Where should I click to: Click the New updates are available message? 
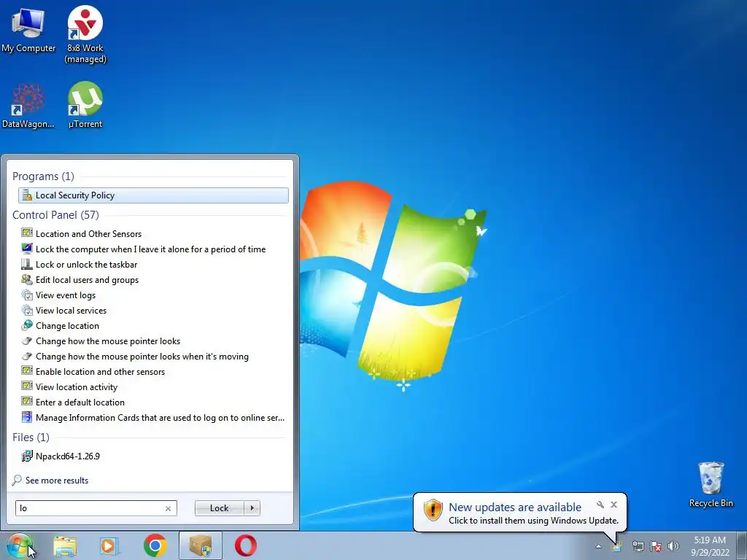[x=515, y=507]
